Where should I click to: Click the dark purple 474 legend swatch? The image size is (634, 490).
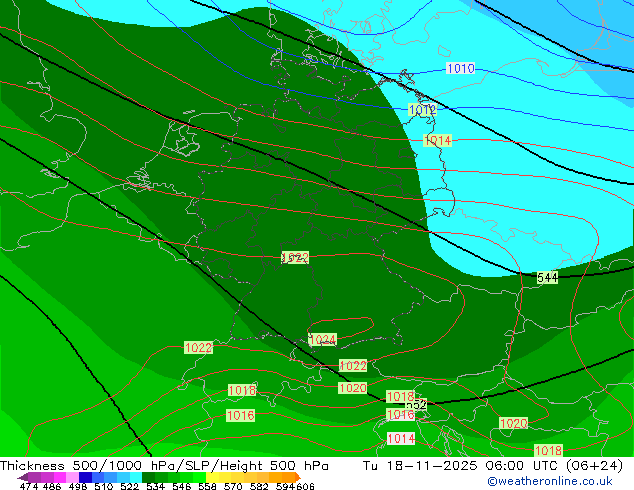click(23, 477)
